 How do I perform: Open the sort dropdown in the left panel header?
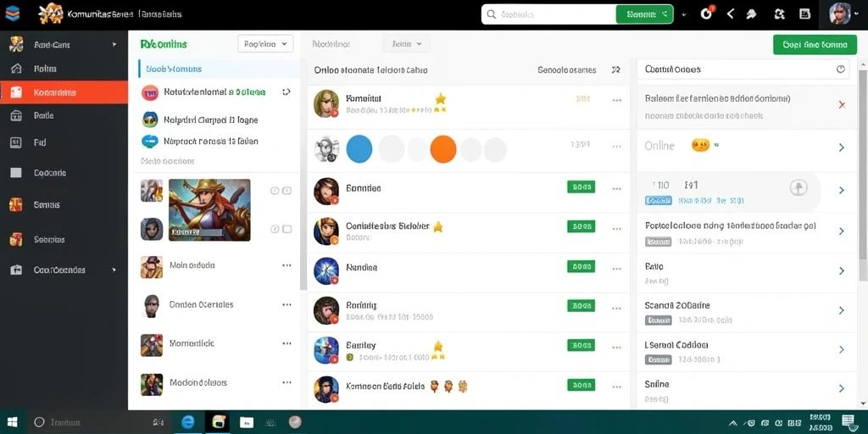coord(265,44)
